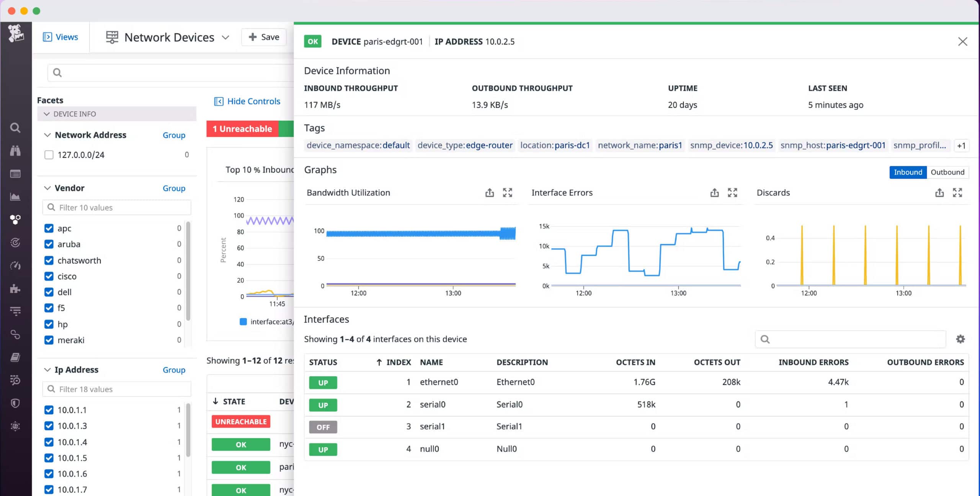Click the interface:at3 legend color swatch
The width and height of the screenshot is (980, 496).
243,322
